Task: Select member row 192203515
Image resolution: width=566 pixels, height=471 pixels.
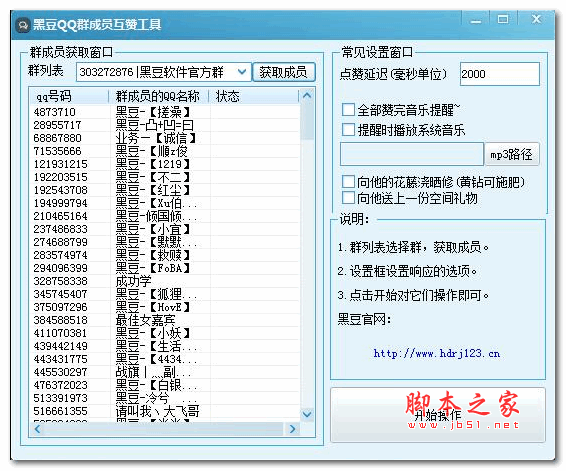Action: click(x=165, y=177)
